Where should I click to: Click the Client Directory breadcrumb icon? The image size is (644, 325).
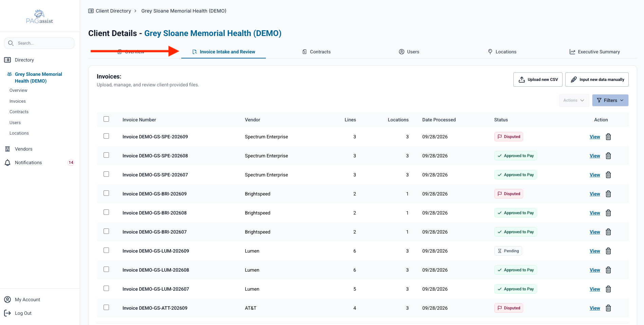coord(91,11)
